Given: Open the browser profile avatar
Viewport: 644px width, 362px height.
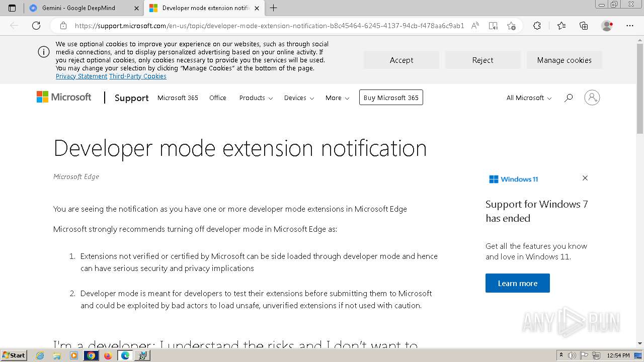Looking at the screenshot, I should 607,26.
